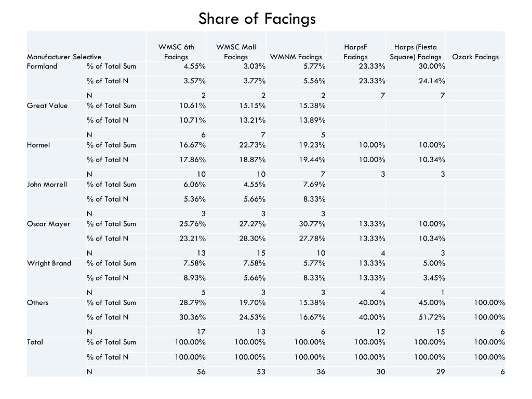Select the Others row label
The width and height of the screenshot is (532, 399).
pyautogui.click(x=37, y=303)
